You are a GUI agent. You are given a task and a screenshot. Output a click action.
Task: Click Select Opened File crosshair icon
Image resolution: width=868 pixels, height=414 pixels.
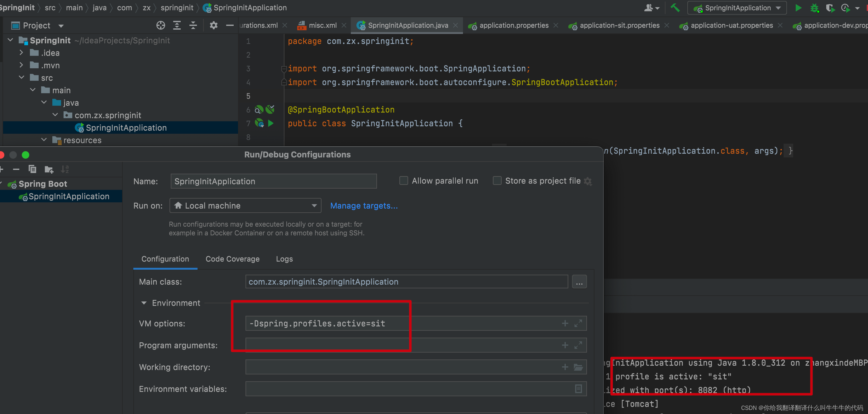pos(161,26)
